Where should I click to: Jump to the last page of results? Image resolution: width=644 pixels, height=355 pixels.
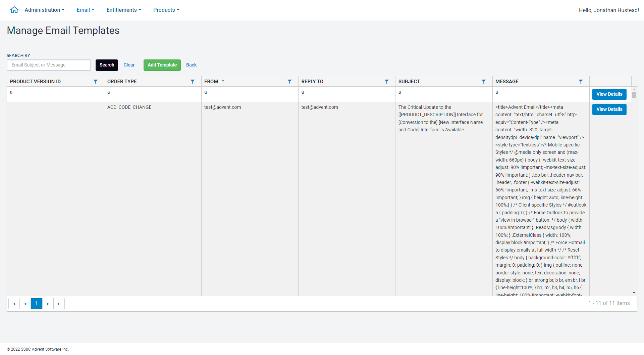pos(59,304)
